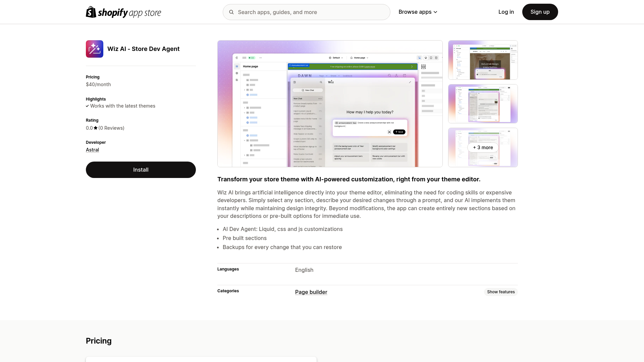Expand the Browse apps dropdown
Screen dimensions: 644x362
pos(418,12)
